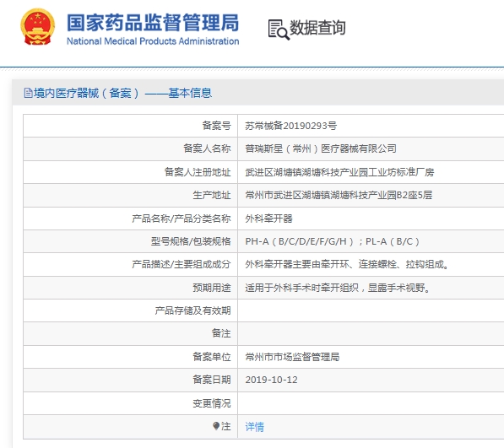504x448 pixels.
Task: Open the 详情 details link
Action: [x=254, y=426]
